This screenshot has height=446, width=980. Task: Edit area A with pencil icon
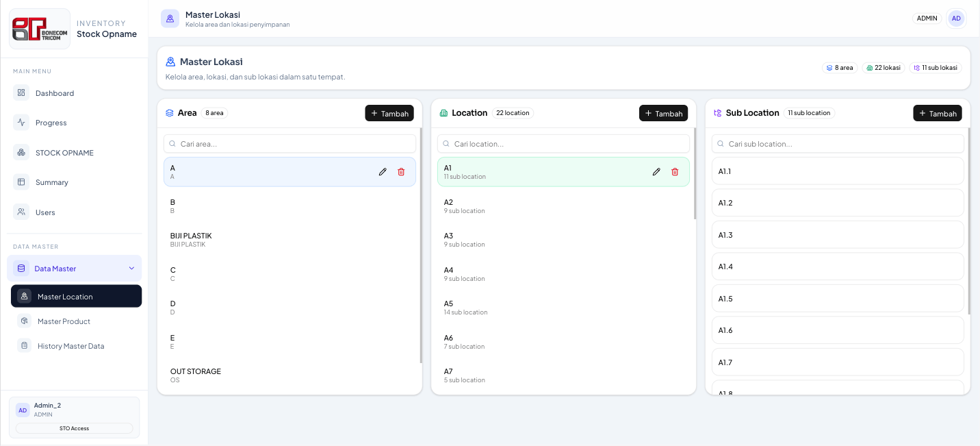(383, 172)
